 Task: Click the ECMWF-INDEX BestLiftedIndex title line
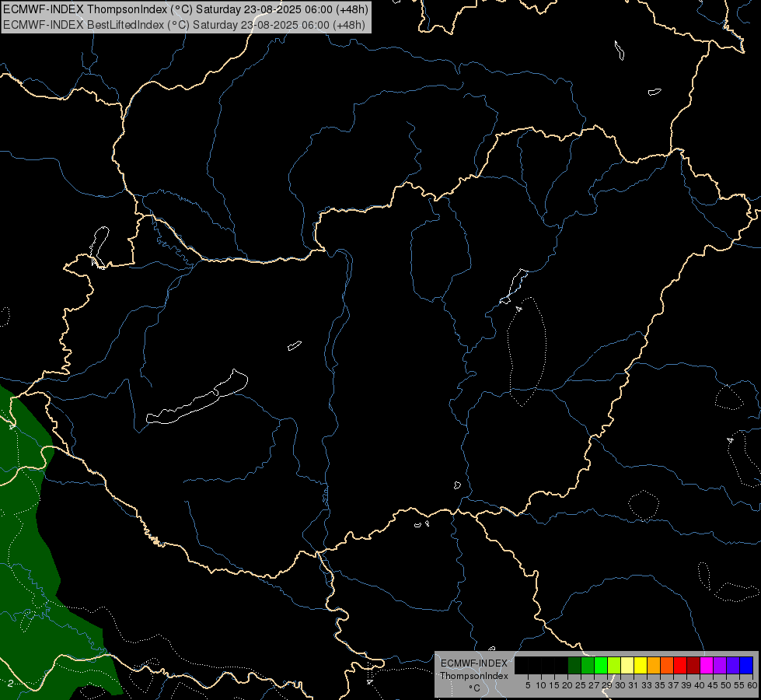pos(184,25)
